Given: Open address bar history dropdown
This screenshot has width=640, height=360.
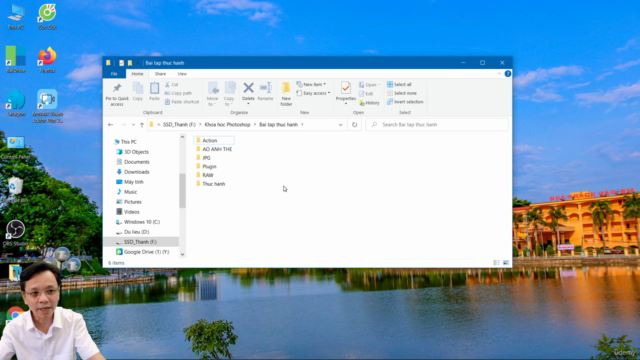Looking at the screenshot, I should pyautogui.click(x=340, y=124).
